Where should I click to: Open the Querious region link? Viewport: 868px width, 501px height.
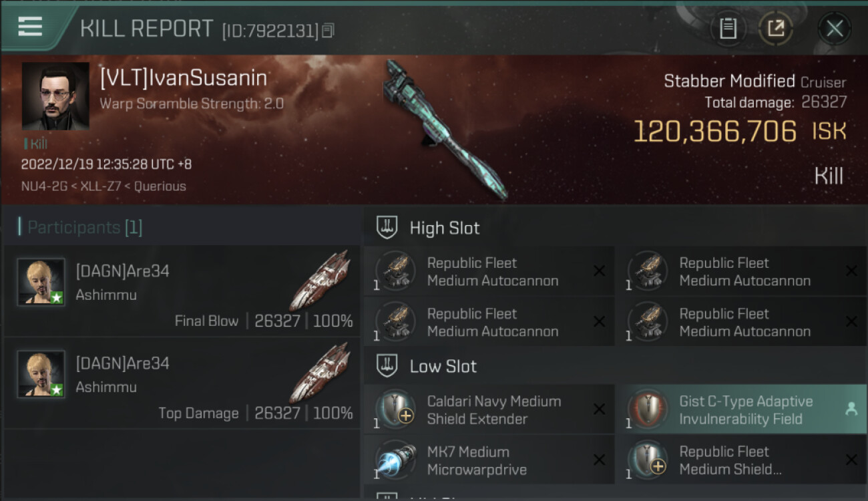coord(160,186)
